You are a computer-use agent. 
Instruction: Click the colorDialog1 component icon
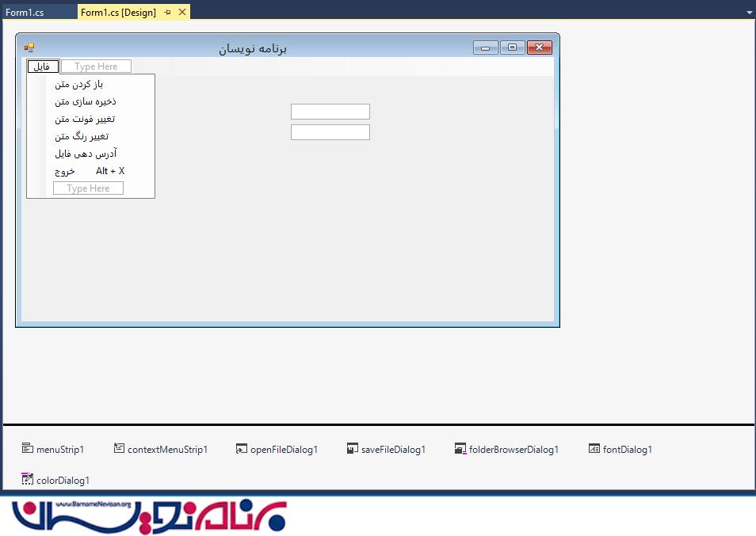[27, 479]
